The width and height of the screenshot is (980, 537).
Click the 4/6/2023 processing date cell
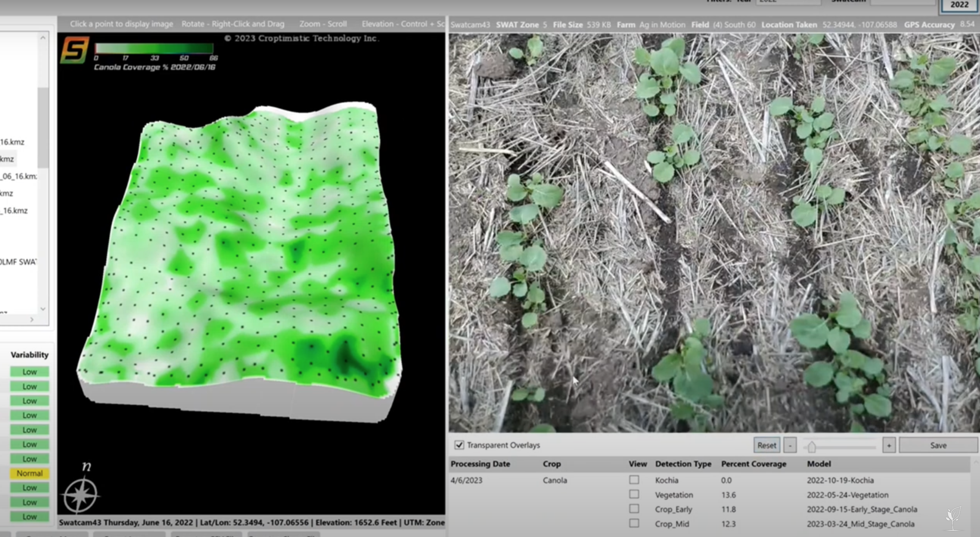[x=467, y=480]
